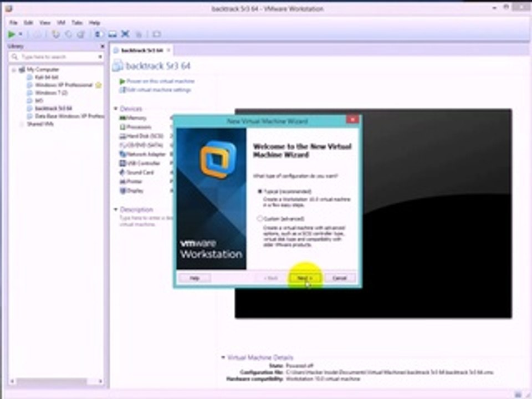Click the Help button in the wizard
Screen dimensions: 532x399
tap(195, 278)
